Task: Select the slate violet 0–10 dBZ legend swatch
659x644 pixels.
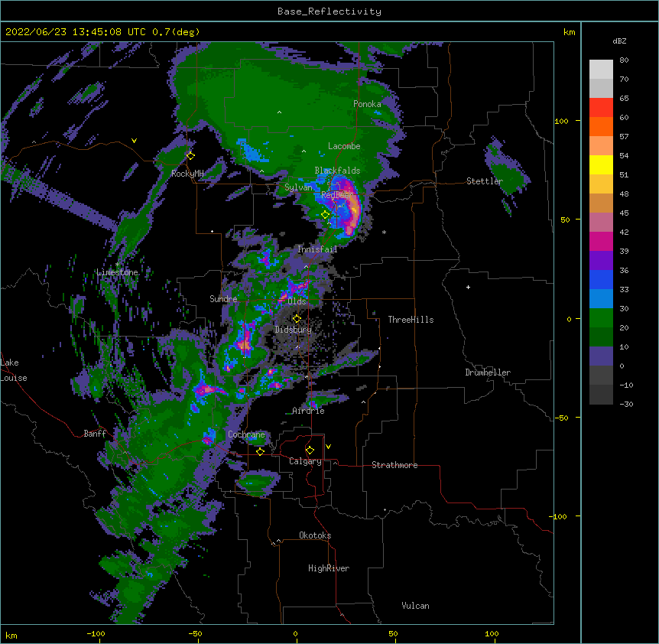Action: 601,356
